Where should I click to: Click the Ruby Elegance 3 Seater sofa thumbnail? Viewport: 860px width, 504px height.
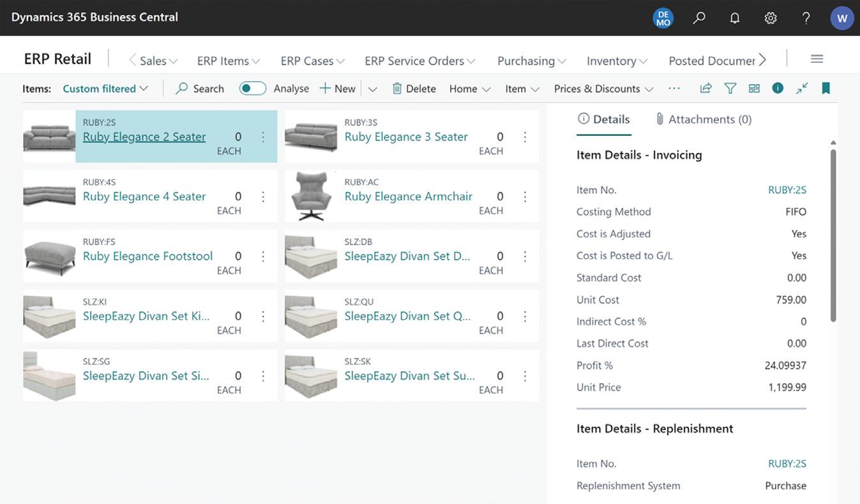pos(311,136)
